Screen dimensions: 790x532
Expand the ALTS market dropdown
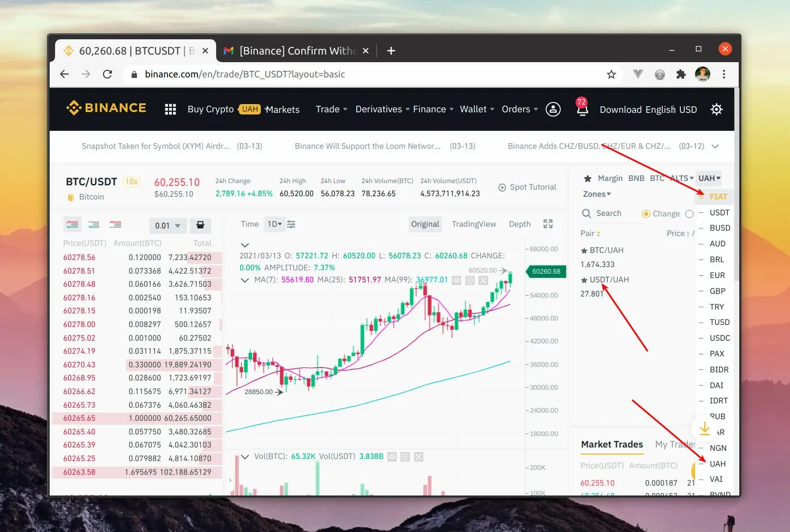(x=682, y=178)
